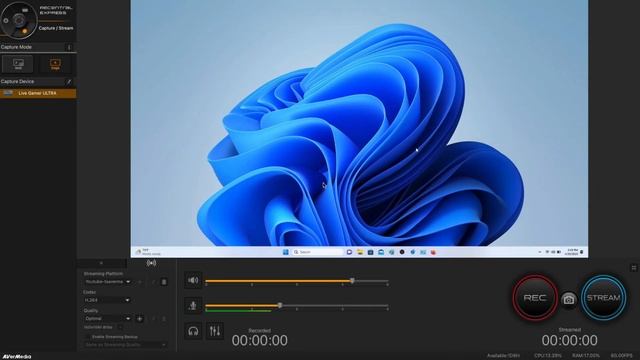Switch to the streaming broadcast settings tab
The image size is (640, 360).
(x=151, y=263)
